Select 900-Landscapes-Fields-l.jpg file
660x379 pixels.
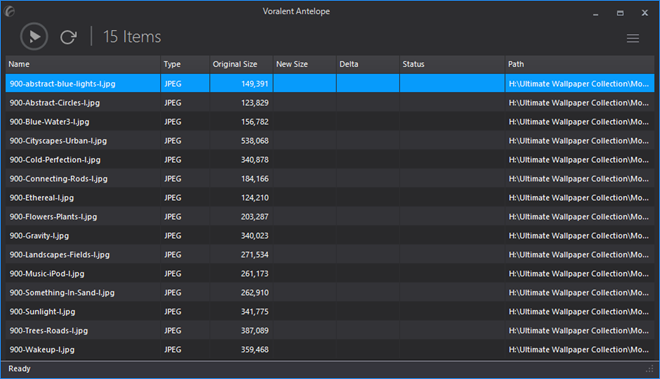(x=59, y=254)
